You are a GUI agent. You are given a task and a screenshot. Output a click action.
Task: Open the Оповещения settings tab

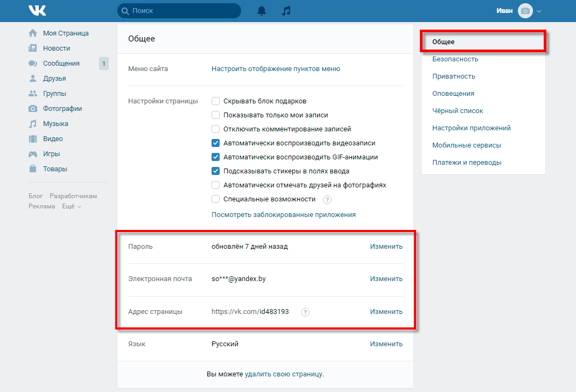point(483,93)
